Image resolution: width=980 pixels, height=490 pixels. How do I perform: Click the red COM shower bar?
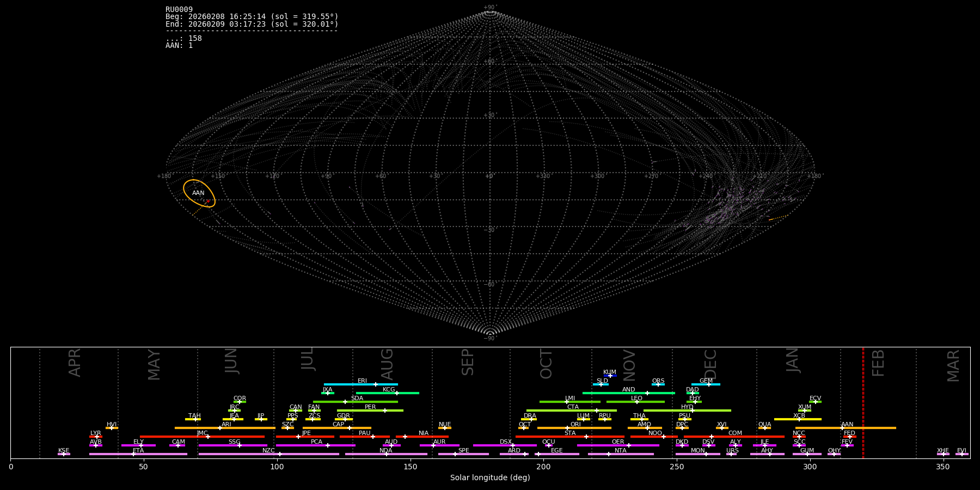coord(734,437)
